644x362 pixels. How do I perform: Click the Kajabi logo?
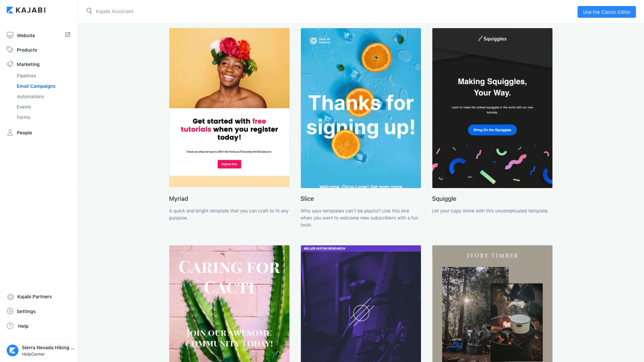click(26, 10)
